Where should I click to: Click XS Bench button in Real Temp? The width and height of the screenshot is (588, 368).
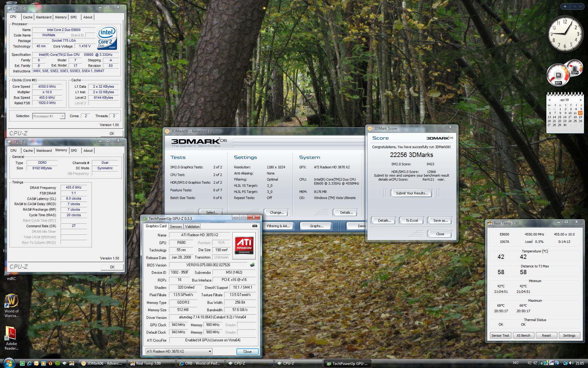[x=523, y=335]
